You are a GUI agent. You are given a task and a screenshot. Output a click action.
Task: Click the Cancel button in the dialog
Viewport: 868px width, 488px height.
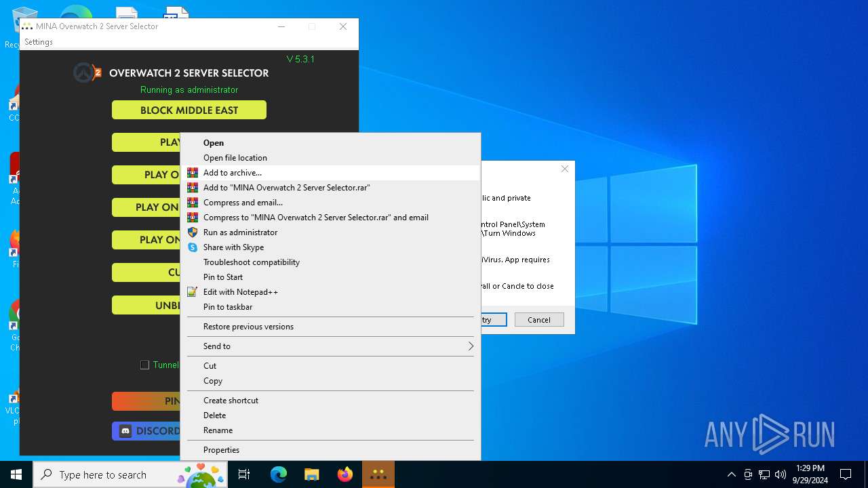point(539,320)
